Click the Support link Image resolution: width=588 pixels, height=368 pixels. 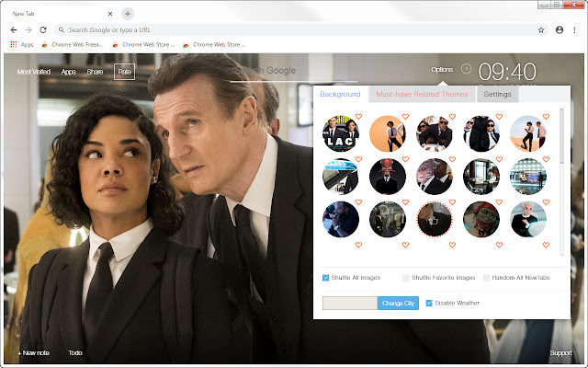[x=561, y=353]
